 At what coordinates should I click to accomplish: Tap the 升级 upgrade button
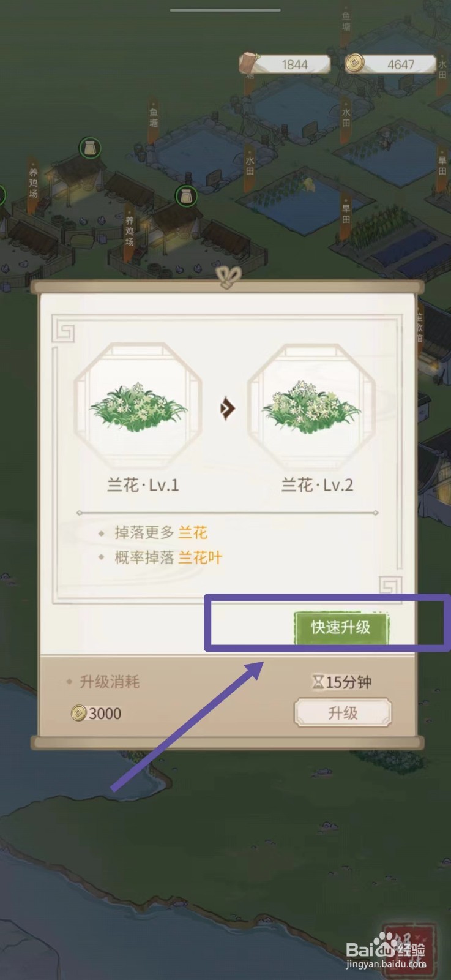tap(343, 713)
